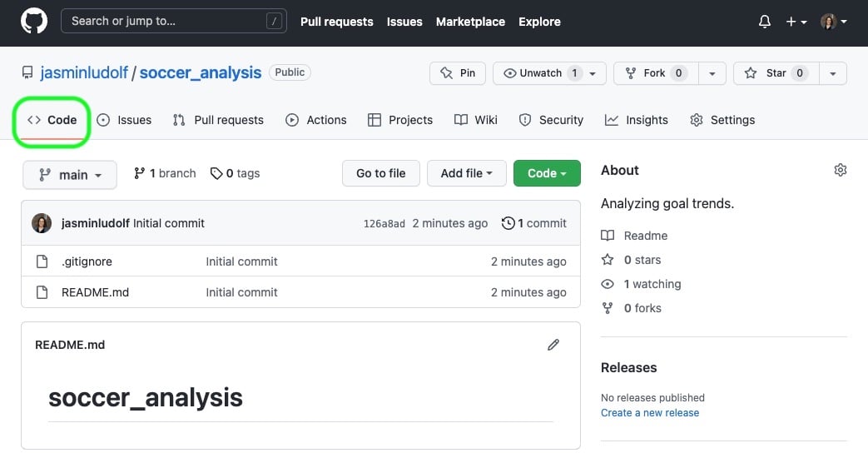
Task: Open jasminludolf commit author link
Action: point(95,223)
